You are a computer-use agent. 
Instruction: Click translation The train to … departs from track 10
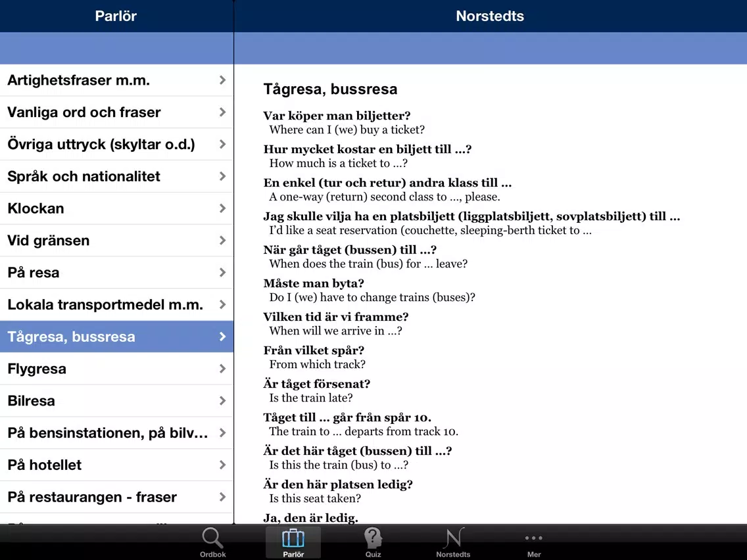point(364,431)
